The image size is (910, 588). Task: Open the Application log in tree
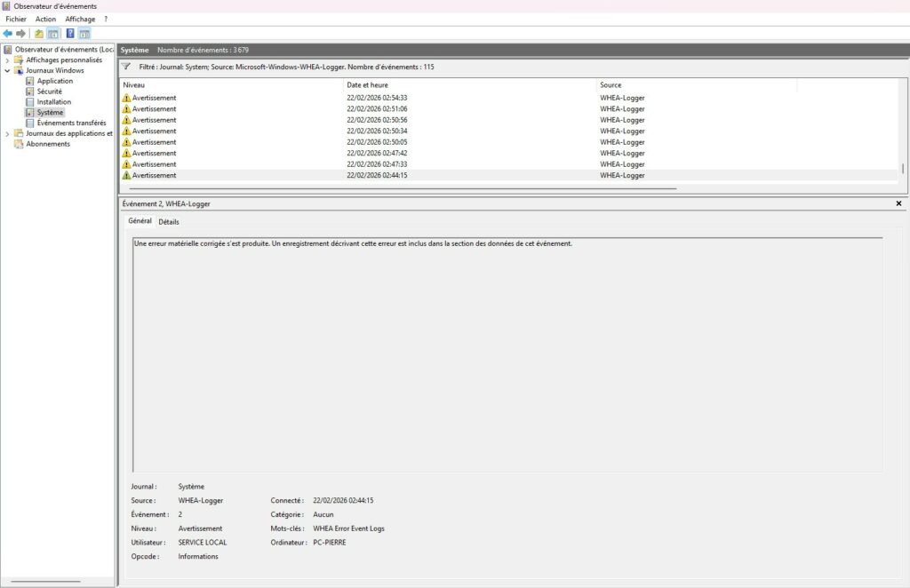[x=54, y=81]
